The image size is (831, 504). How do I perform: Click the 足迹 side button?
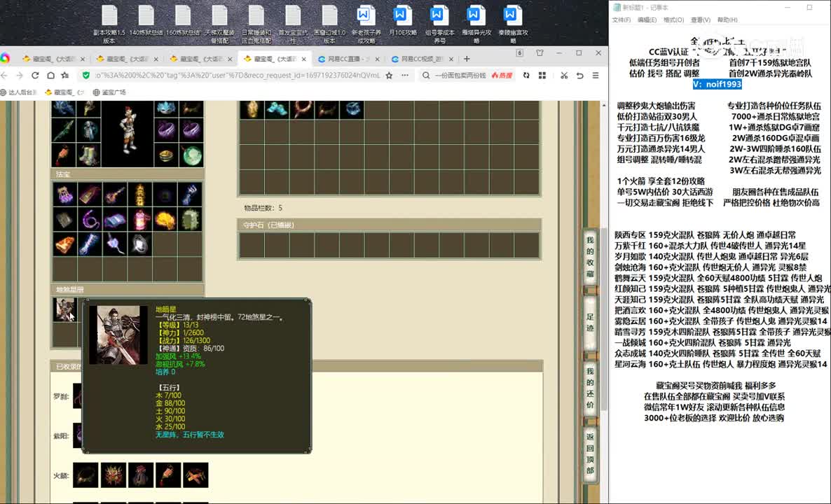tap(590, 322)
